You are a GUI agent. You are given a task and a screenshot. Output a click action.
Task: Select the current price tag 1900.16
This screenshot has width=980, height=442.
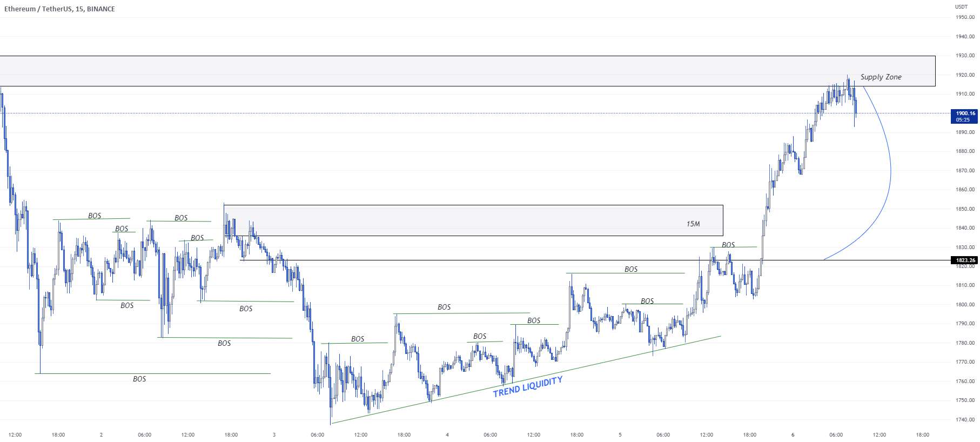click(x=964, y=116)
